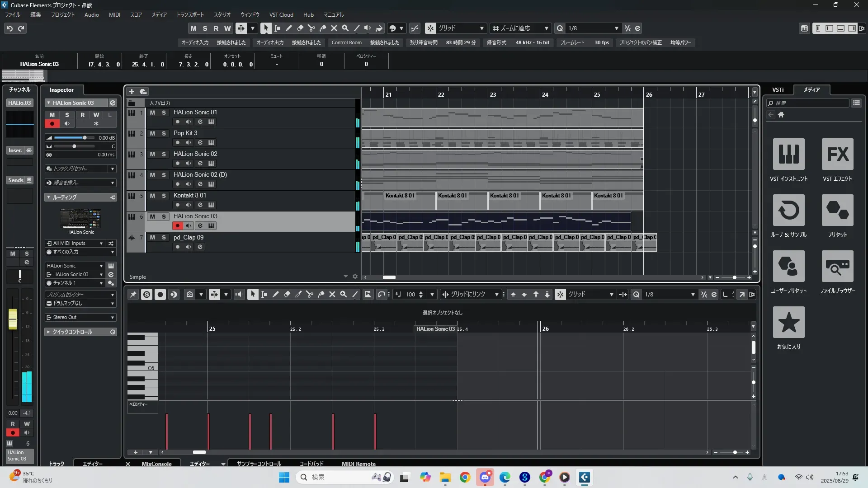Expand the Quick Controls inspector section
The height and width of the screenshot is (488, 868).
pyautogui.click(x=72, y=332)
